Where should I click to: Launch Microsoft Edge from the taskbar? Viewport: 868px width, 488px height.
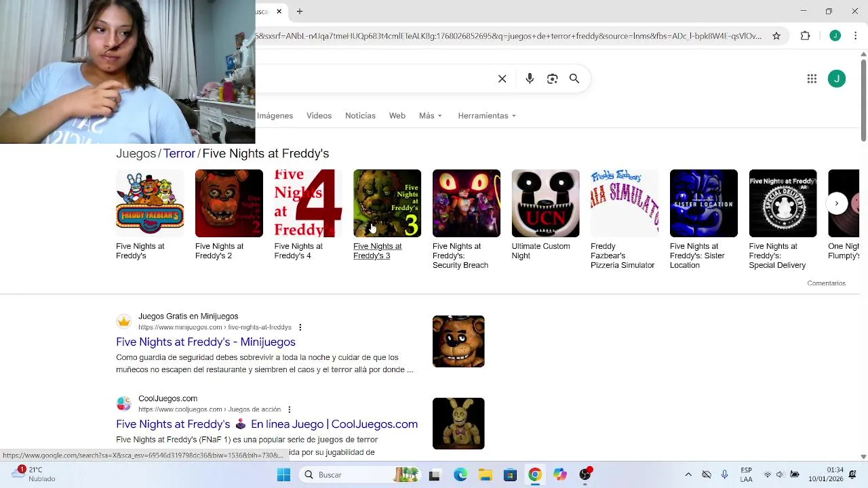[460, 475]
